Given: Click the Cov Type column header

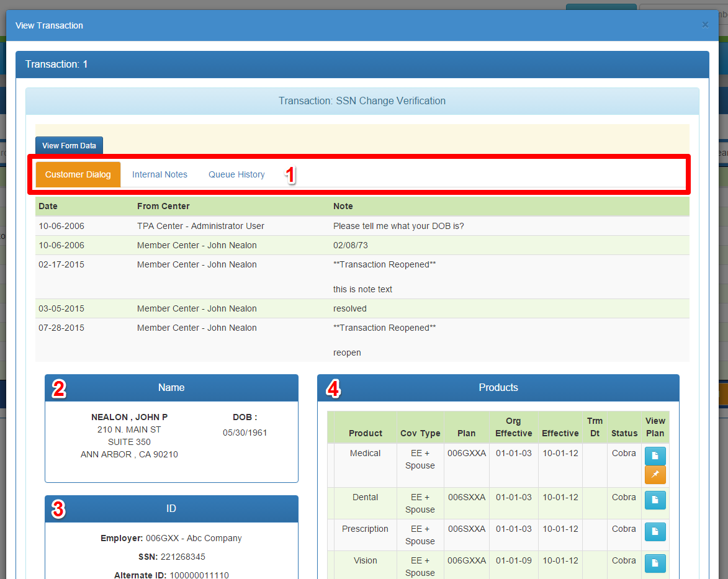Looking at the screenshot, I should point(420,433).
